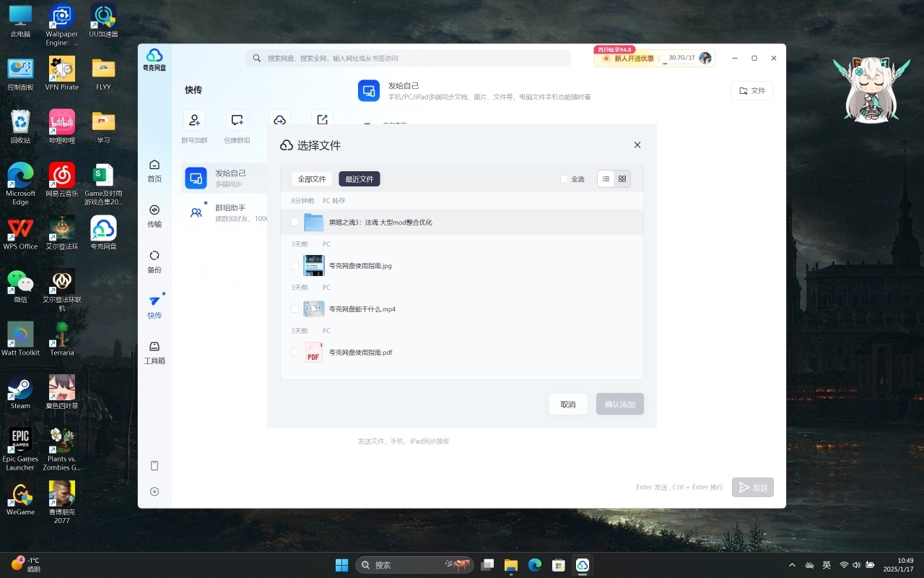The height and width of the screenshot is (578, 924).
Task: Select the 群组助手 chat entry
Action: (x=224, y=212)
